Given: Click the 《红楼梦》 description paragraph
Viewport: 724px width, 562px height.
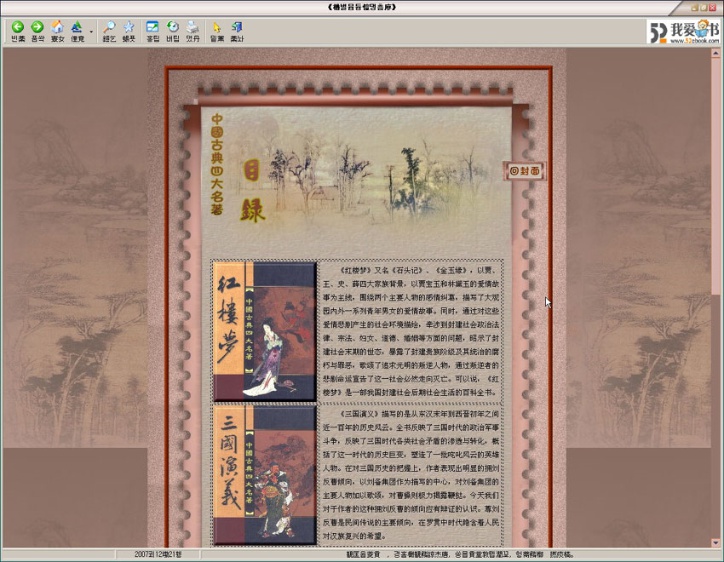Looking at the screenshot, I should pos(410,331).
